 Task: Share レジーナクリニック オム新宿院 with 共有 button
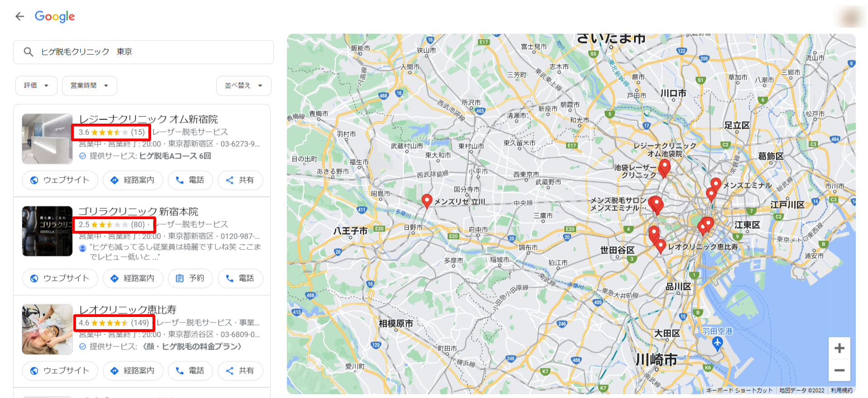coord(240,180)
